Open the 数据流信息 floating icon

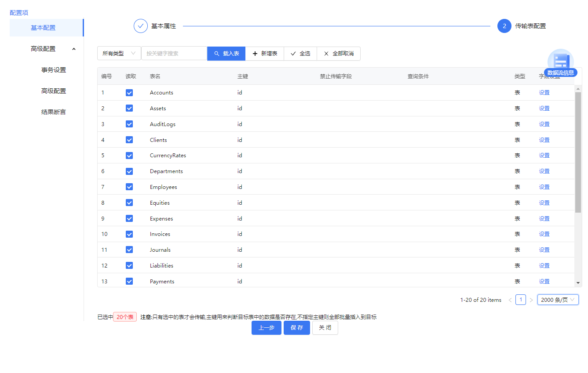click(560, 63)
